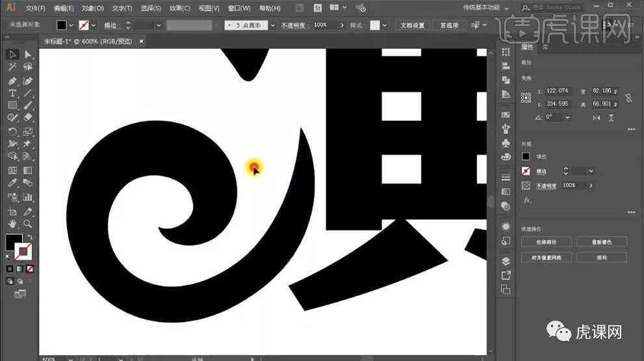The width and height of the screenshot is (644, 361).
Task: Open stroke weight dropdown in Properties panel
Action: pyautogui.click(x=591, y=171)
